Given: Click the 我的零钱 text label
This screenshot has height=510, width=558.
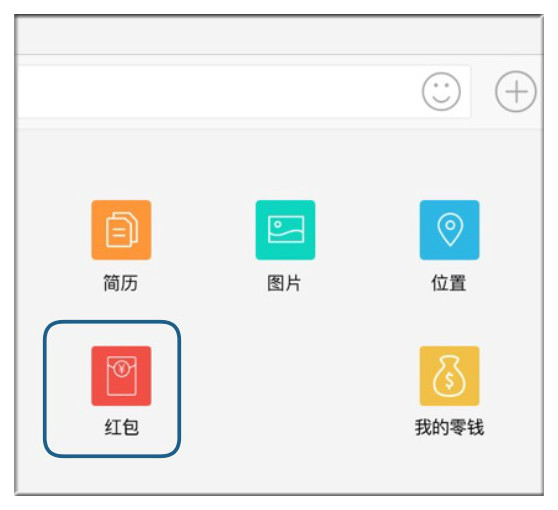Looking at the screenshot, I should tap(449, 427).
